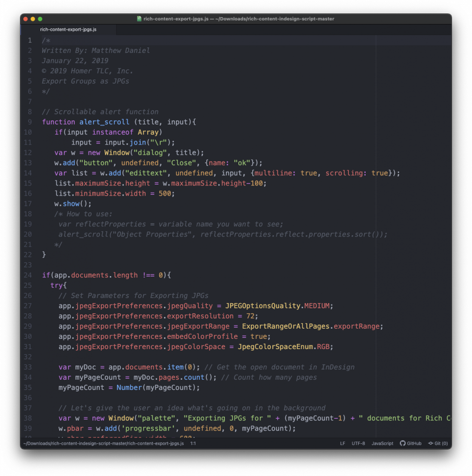Open the JavaScript grammar selector

point(382,443)
